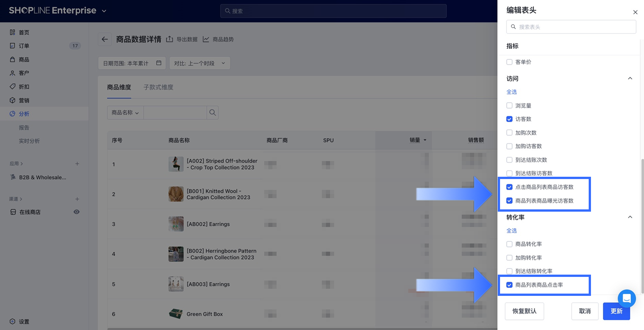This screenshot has width=644, height=330.
Task: Uncheck the 访客数 checkbox
Action: tap(510, 119)
